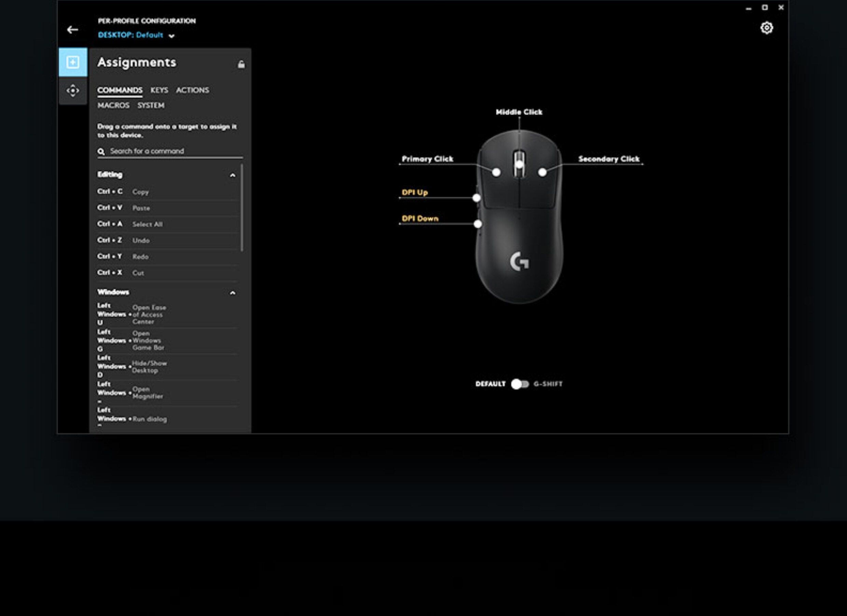Open the sensitivity DPI crosshair sidebar icon
Viewport: 847px width, 616px height.
point(73,91)
